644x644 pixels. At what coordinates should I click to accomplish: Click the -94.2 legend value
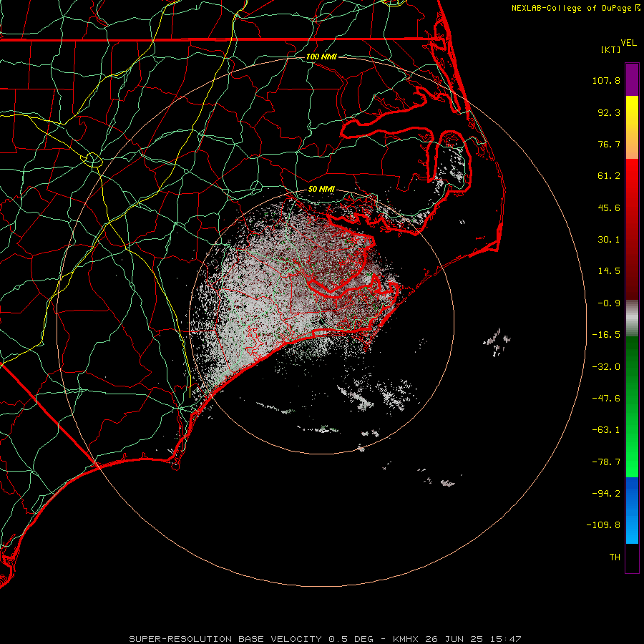pos(606,493)
